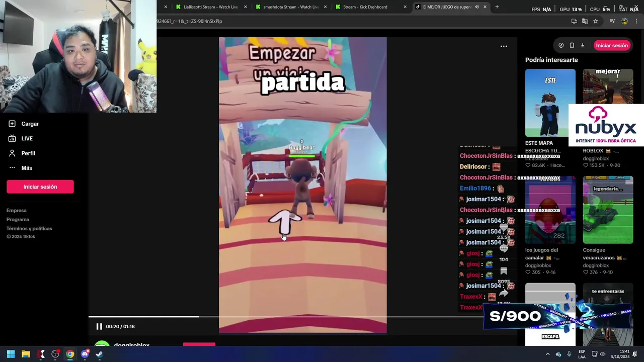Click Emilio1896 chat username

click(475, 189)
